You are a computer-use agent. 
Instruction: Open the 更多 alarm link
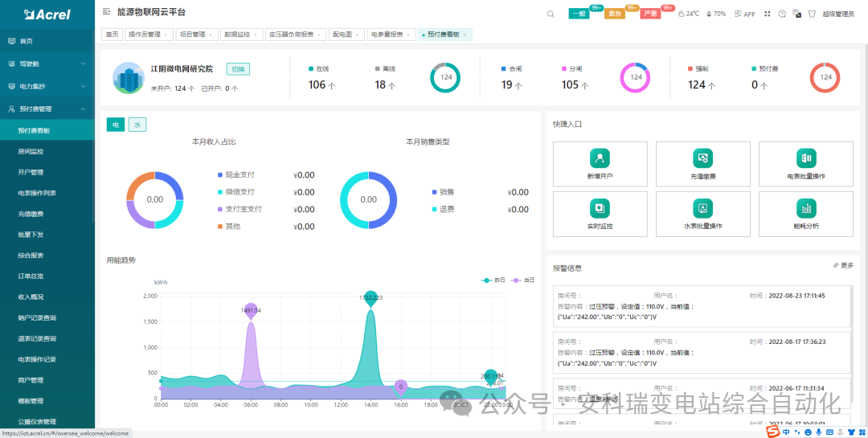click(844, 266)
